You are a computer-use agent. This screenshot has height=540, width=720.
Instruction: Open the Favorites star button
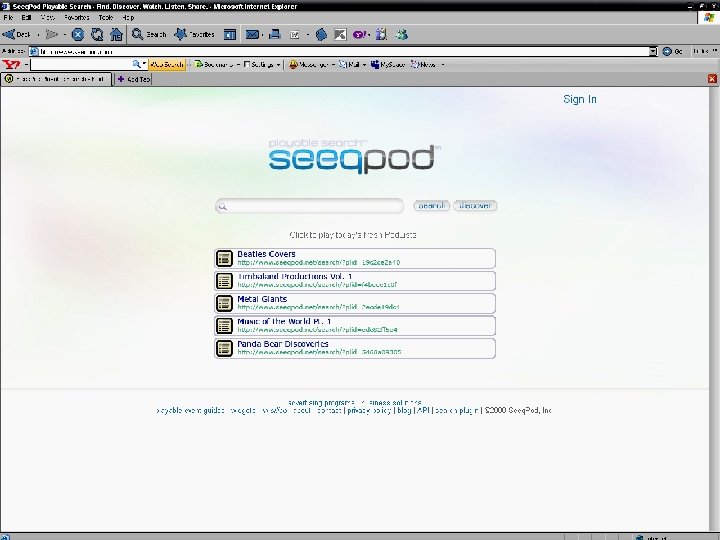tap(194, 34)
